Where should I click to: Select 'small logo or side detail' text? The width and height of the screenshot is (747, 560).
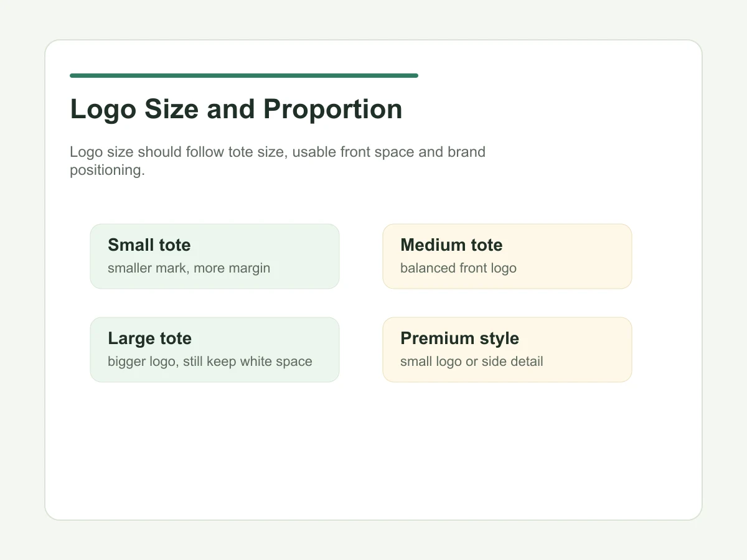pos(472,362)
